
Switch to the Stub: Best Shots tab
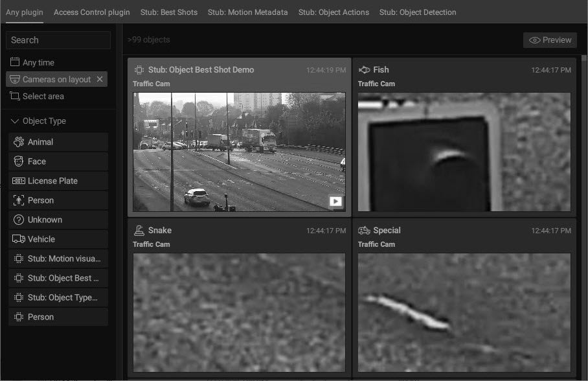tap(168, 12)
